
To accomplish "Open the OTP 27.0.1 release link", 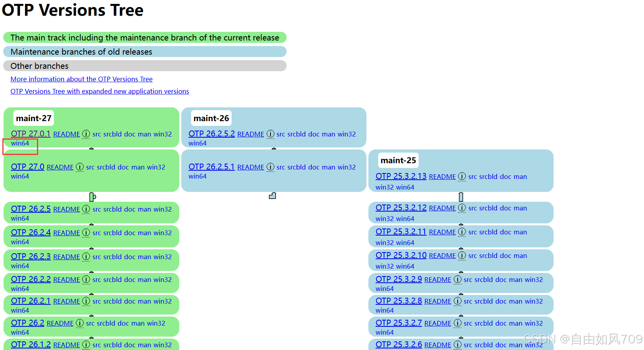I will point(31,134).
